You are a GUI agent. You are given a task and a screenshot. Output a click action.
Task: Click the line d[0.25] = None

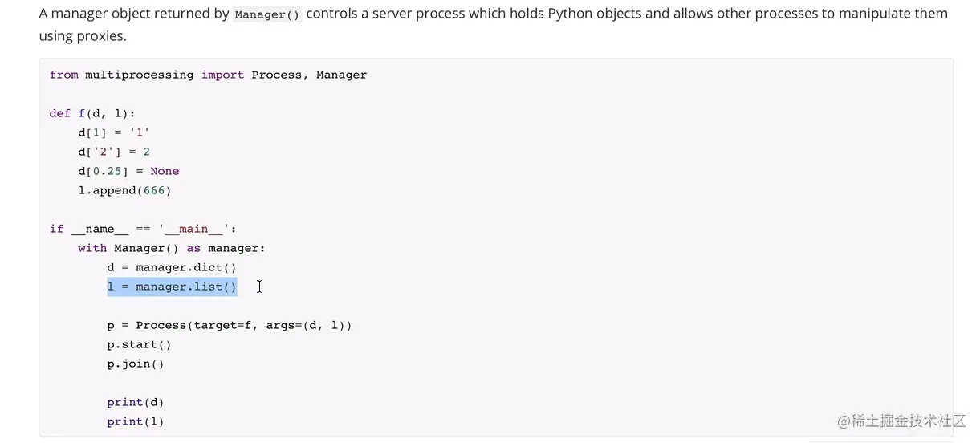tap(128, 171)
